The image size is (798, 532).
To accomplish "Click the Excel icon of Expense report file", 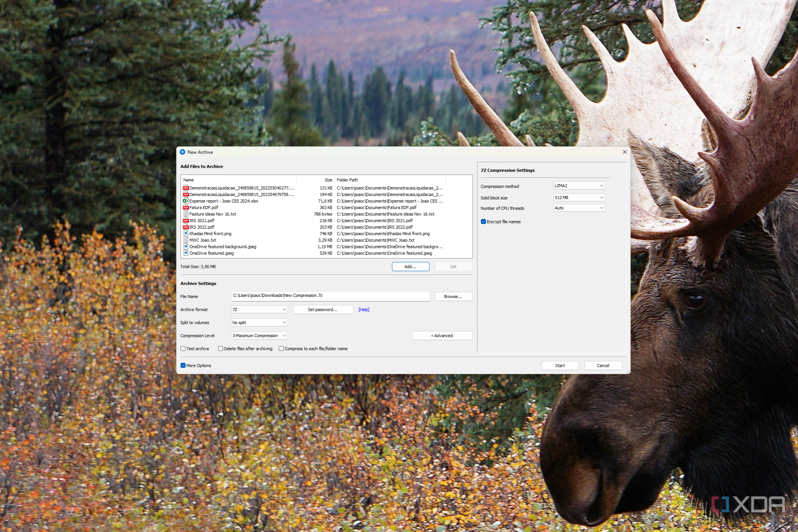I will coord(186,201).
